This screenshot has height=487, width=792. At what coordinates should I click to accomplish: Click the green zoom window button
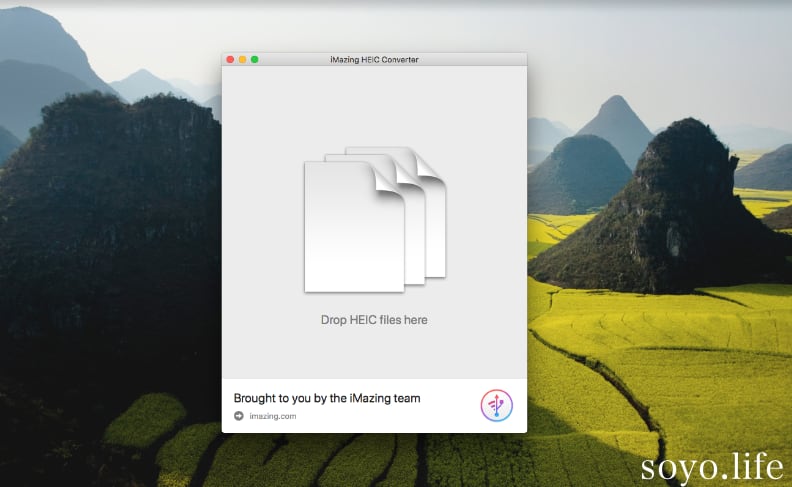coord(255,60)
